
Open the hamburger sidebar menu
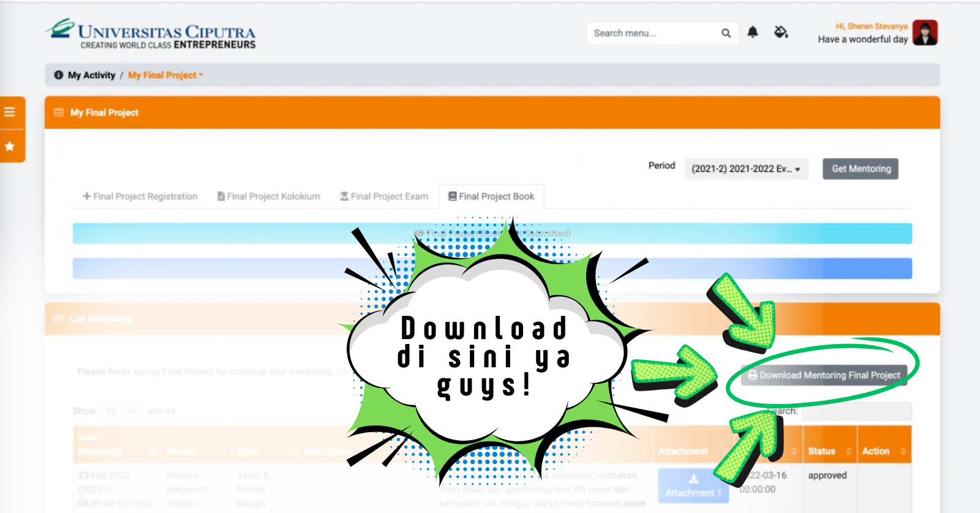click(x=10, y=112)
